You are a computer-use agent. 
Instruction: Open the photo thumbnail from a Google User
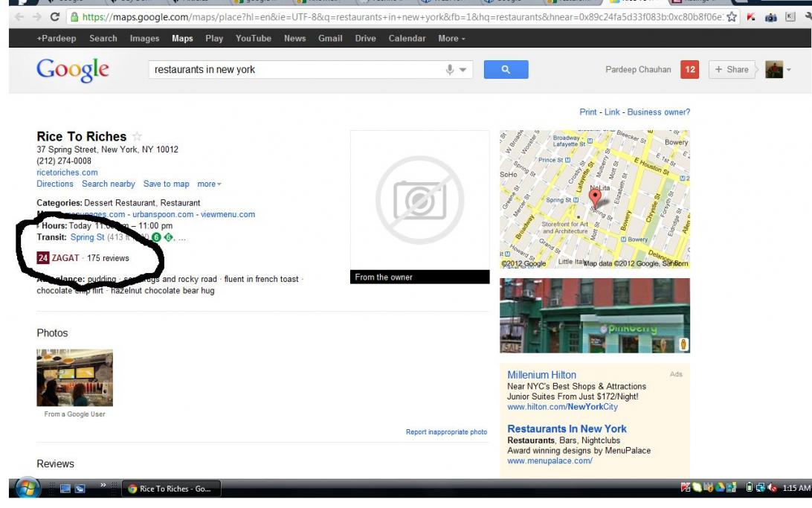(74, 378)
